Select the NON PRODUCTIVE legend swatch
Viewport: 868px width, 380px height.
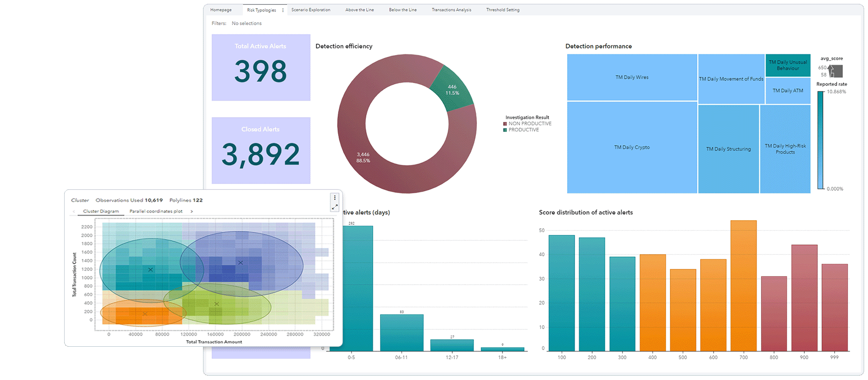tap(505, 124)
